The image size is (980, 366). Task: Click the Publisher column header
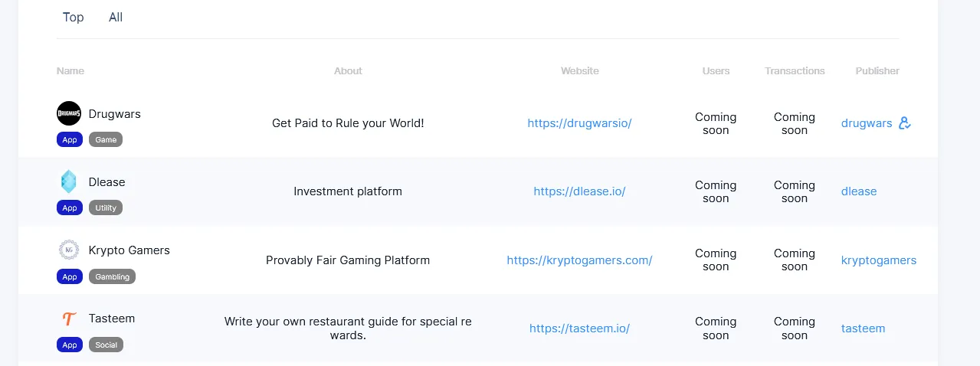[877, 70]
